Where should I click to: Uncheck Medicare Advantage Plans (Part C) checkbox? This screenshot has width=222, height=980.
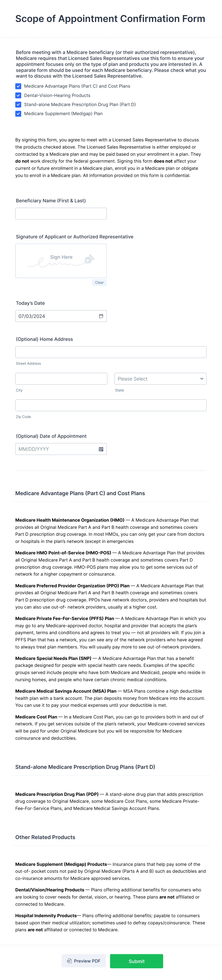point(18,86)
